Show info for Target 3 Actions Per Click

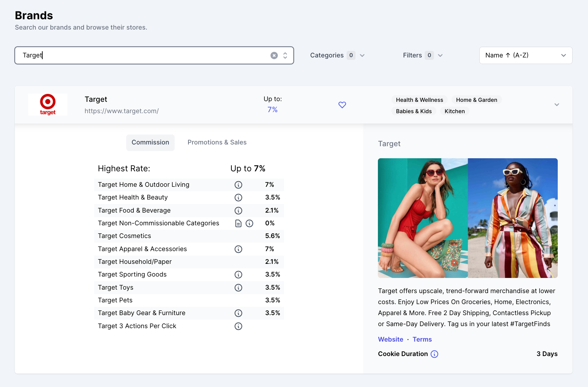(x=238, y=326)
